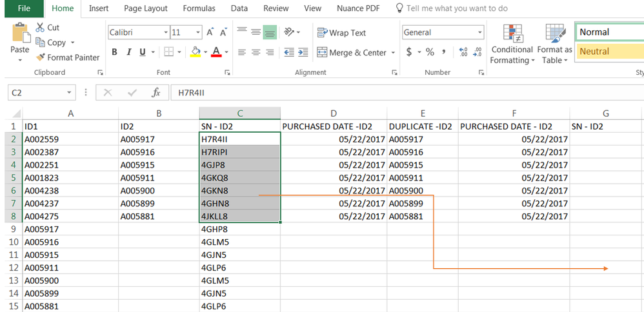Apply red Font Color letter A
The height and width of the screenshot is (312, 644).
point(216,52)
